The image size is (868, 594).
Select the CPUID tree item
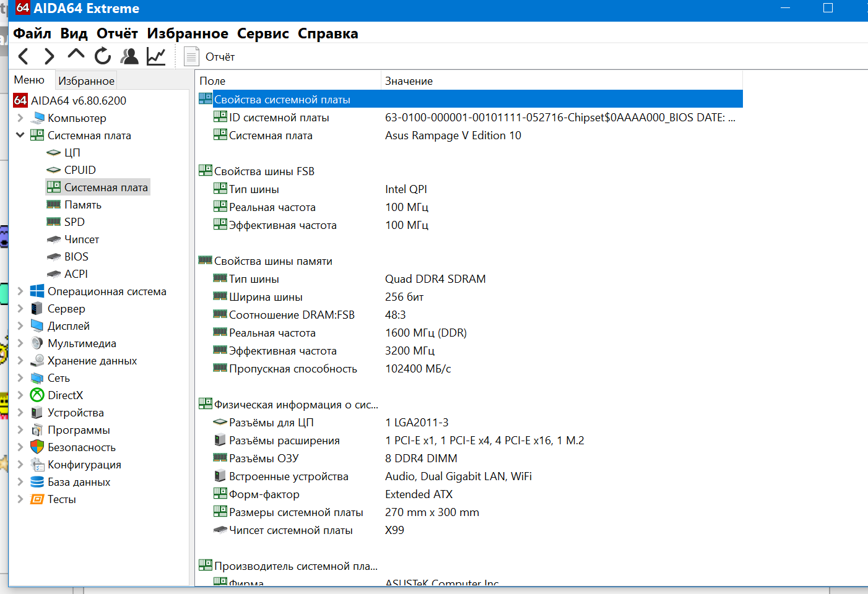pos(80,170)
